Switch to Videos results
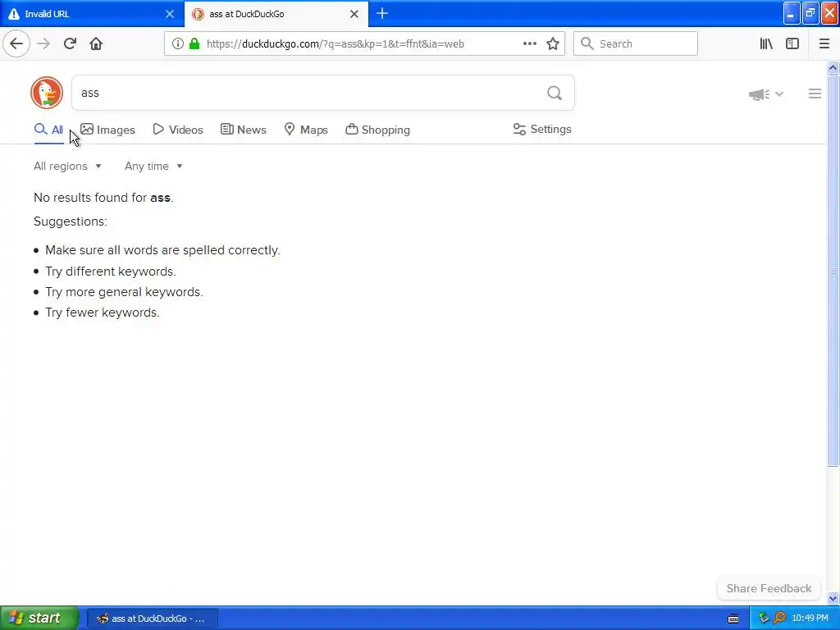840x630 pixels. click(178, 130)
